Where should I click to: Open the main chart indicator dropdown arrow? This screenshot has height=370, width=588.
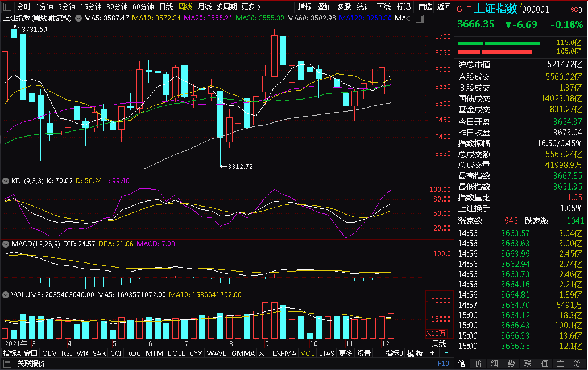click(78, 18)
